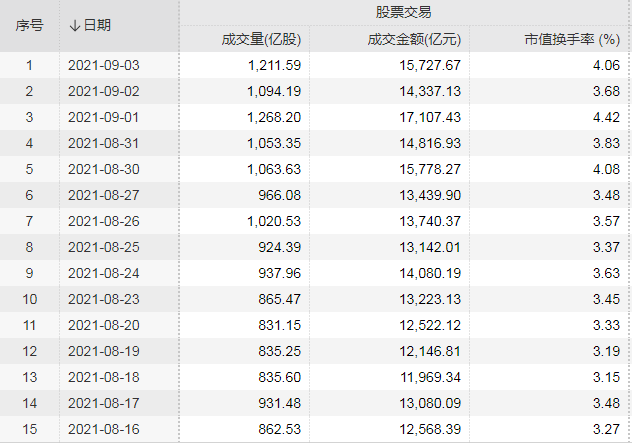
Task: Click the date cell 2021-08-20
Action: point(104,325)
